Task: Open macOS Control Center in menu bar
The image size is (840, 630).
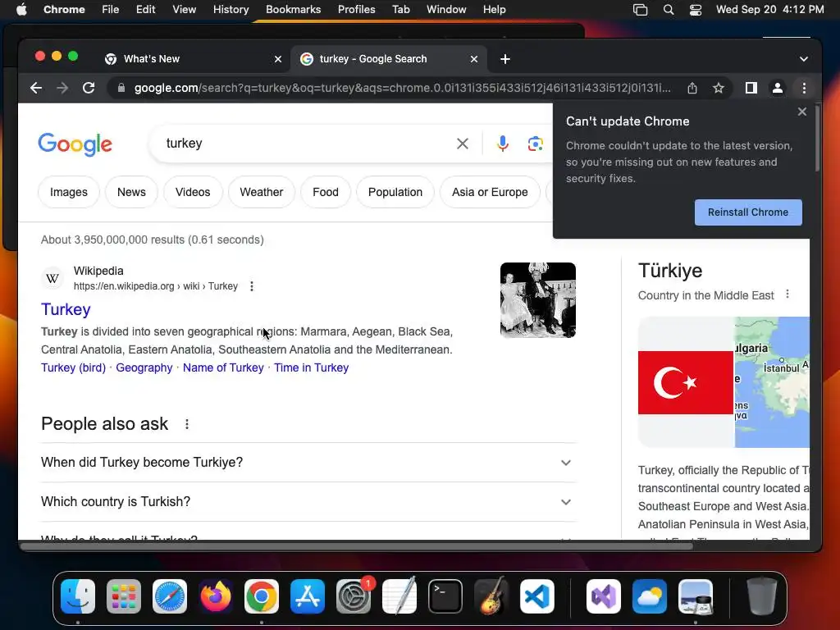Action: click(x=696, y=10)
